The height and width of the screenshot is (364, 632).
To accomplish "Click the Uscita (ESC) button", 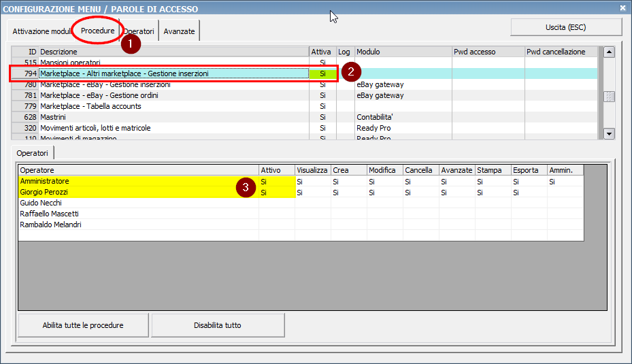I will pyautogui.click(x=566, y=27).
